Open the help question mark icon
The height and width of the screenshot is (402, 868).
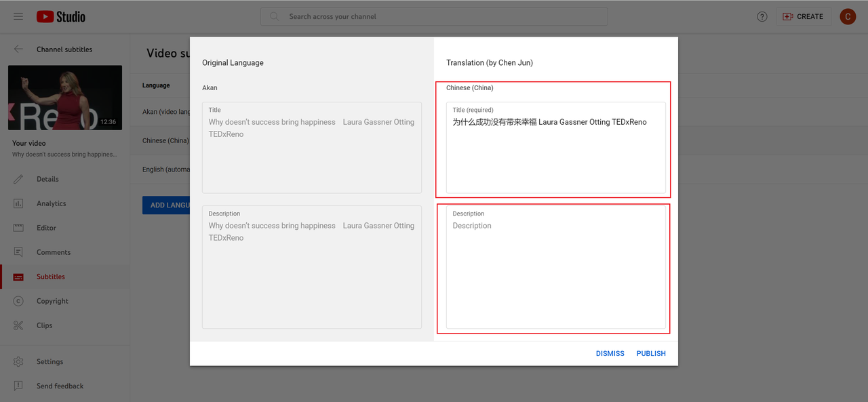click(762, 16)
